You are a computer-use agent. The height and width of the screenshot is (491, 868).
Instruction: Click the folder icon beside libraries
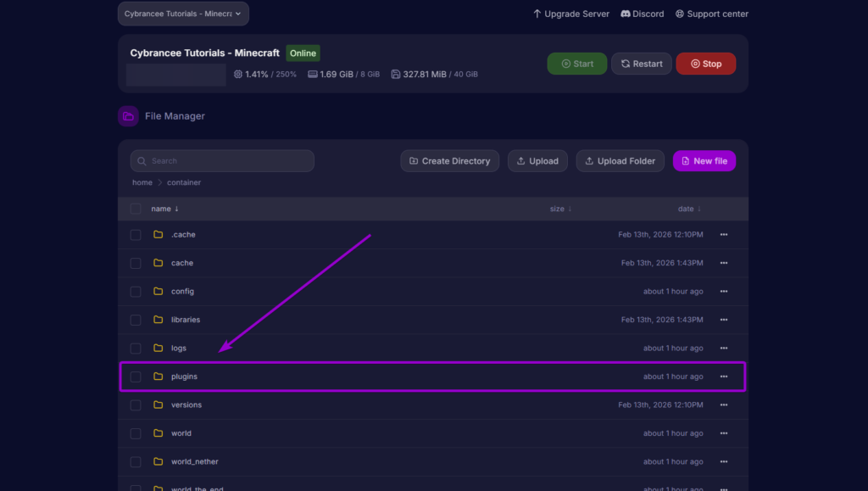click(158, 320)
